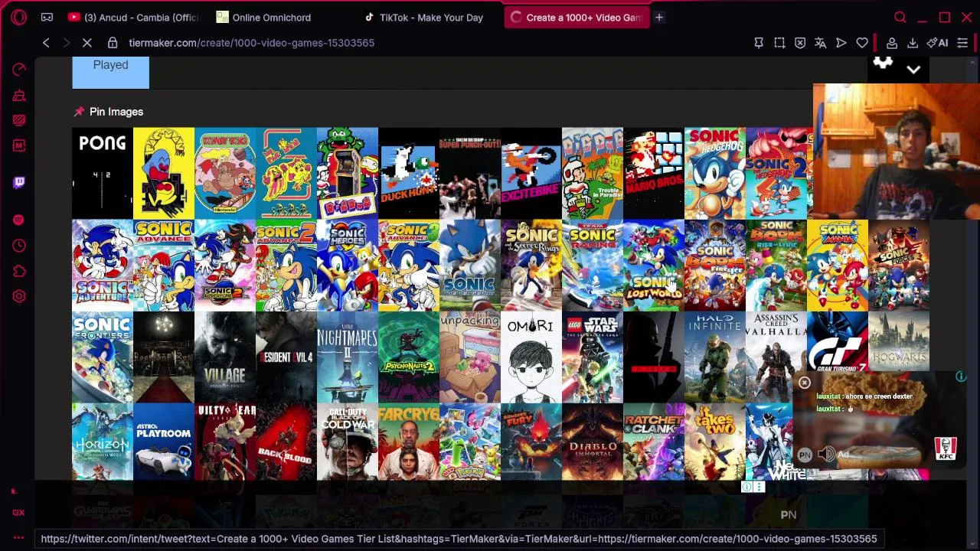Search tabs with the magnifier icon
980x551 pixels.
[x=900, y=17]
